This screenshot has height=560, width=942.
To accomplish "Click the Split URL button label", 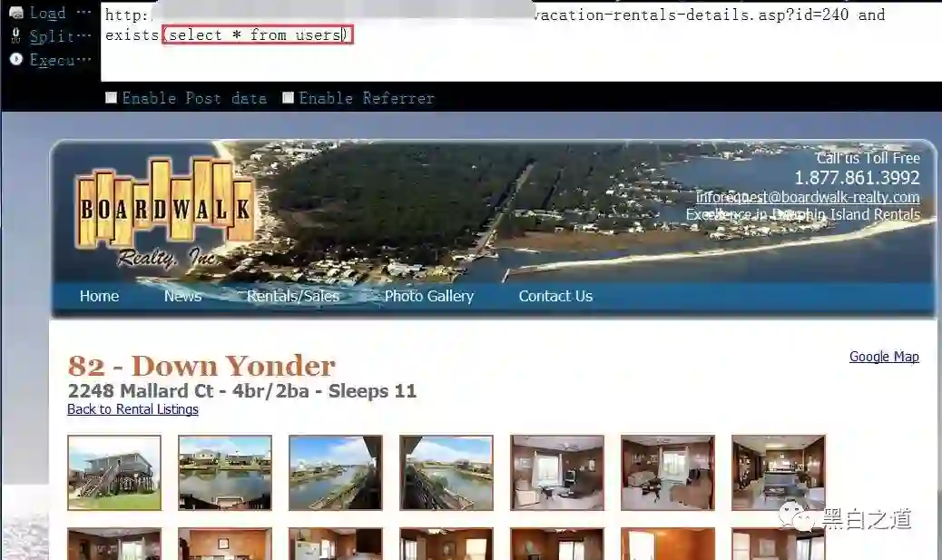I will pos(60,36).
